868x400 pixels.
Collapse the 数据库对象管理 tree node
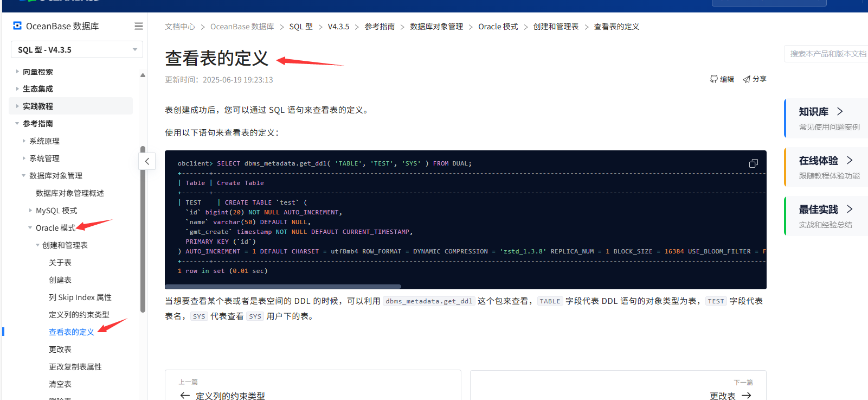tap(24, 176)
